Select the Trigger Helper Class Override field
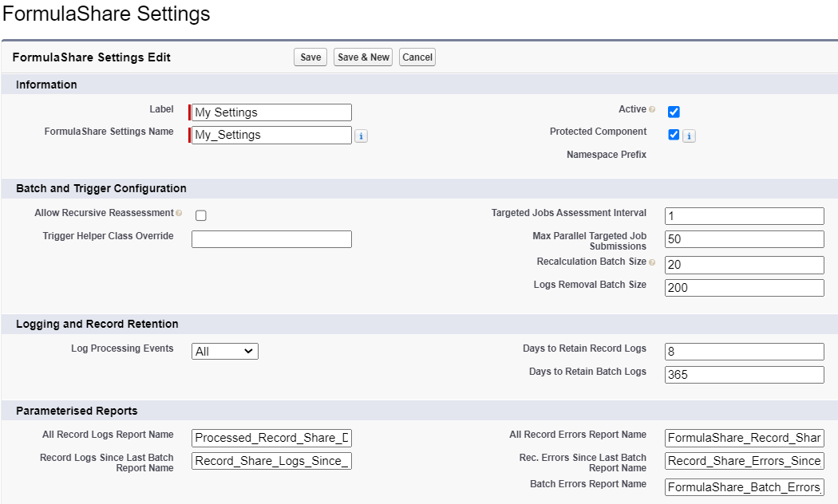Viewport: 838px width, 504px height. coord(271,238)
